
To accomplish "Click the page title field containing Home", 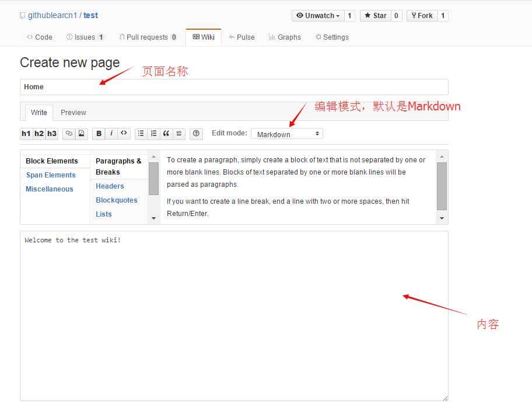I will click(x=234, y=87).
